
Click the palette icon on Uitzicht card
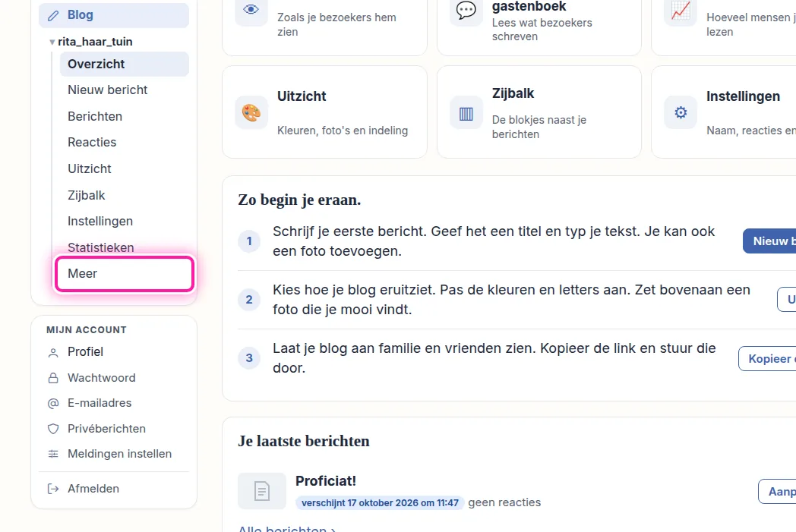(251, 112)
